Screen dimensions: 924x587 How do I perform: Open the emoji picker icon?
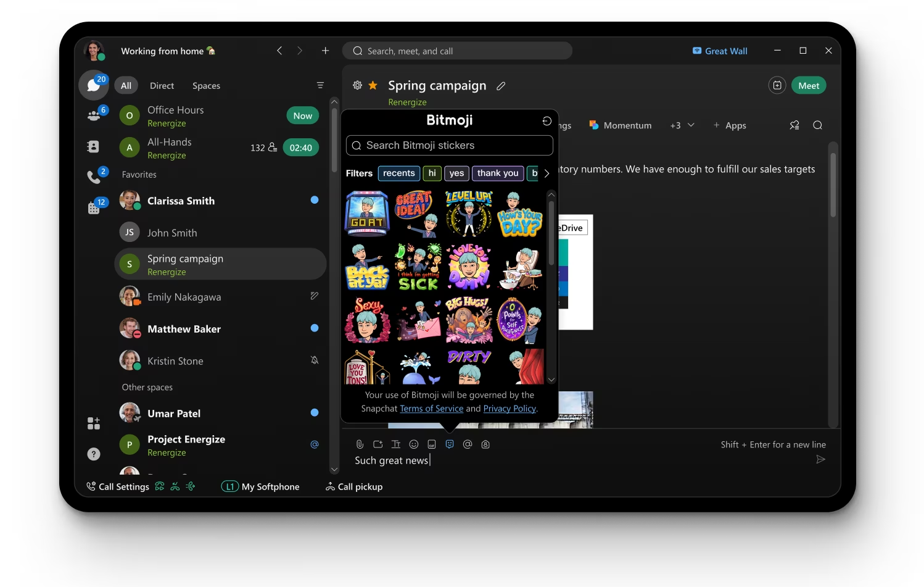pos(414,444)
